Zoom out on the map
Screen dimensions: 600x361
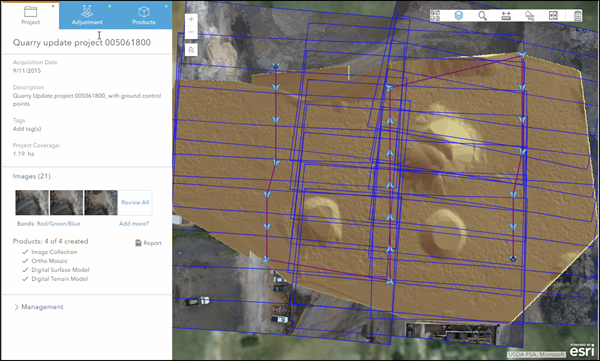[191, 32]
